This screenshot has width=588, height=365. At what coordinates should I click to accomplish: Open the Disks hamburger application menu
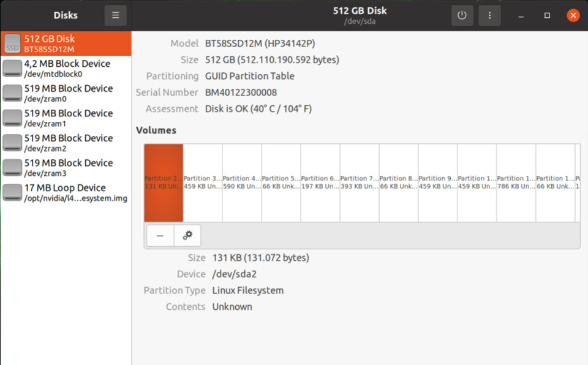[116, 15]
